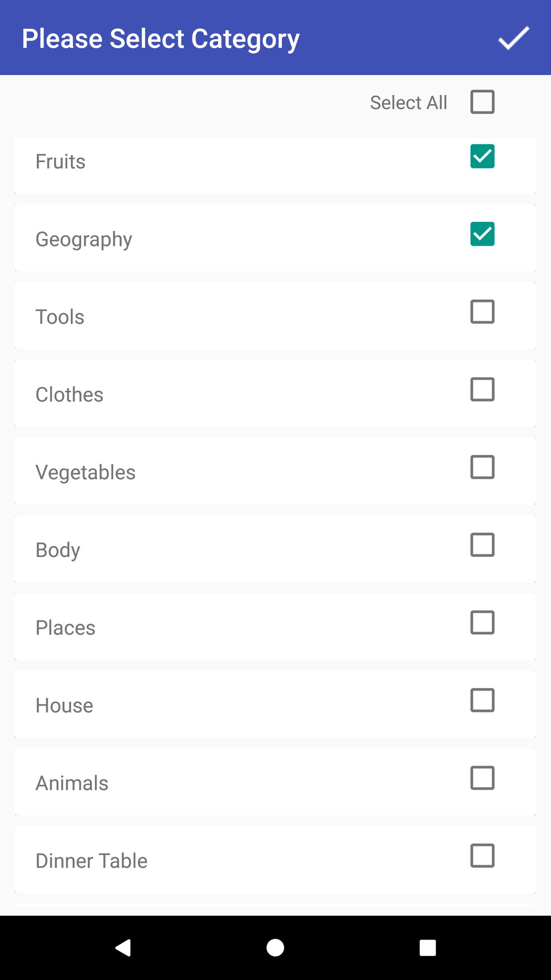Enable the Select All checkbox

click(x=482, y=102)
